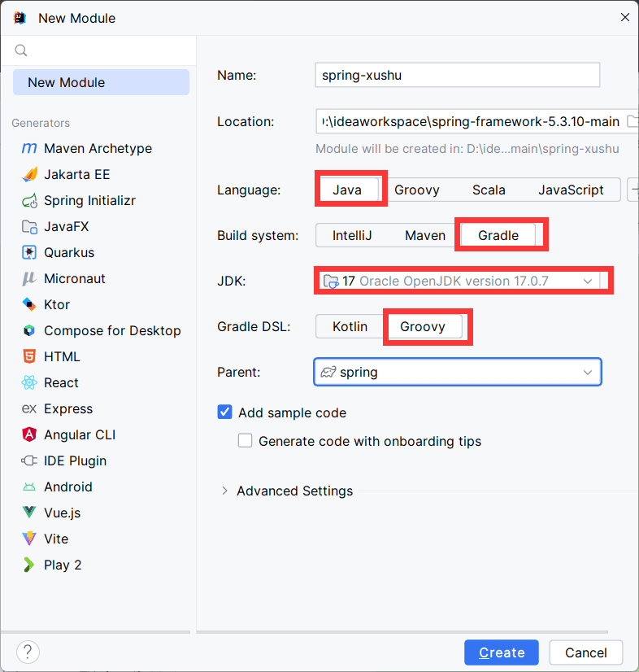Viewport: 639px width, 672px height.
Task: Click the Micronaut generator icon
Action: [x=29, y=278]
